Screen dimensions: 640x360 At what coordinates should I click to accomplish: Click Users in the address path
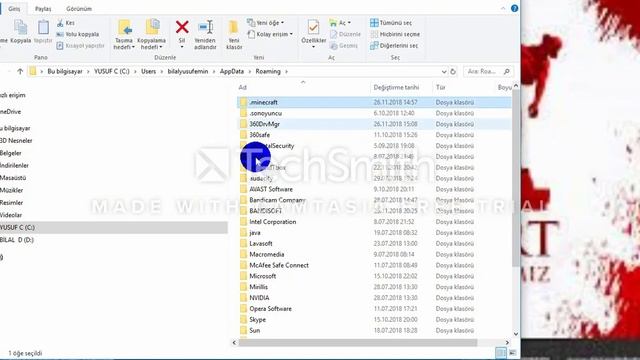pyautogui.click(x=149, y=71)
